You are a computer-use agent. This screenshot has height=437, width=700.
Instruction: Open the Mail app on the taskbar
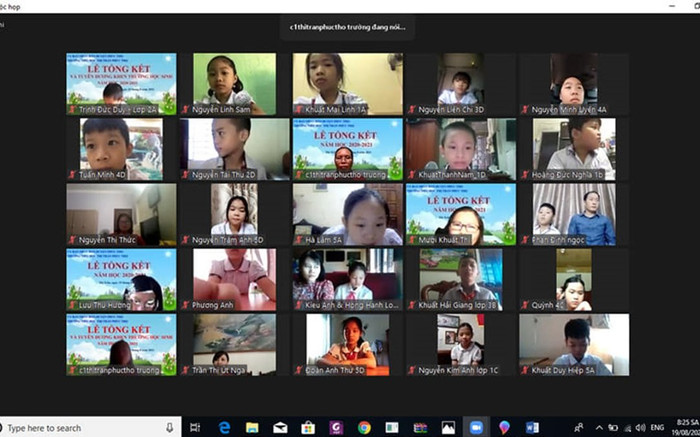click(x=280, y=428)
